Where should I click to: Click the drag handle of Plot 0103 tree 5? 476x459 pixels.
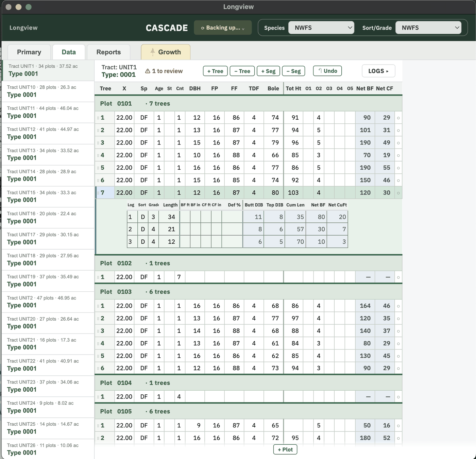[x=98, y=356]
